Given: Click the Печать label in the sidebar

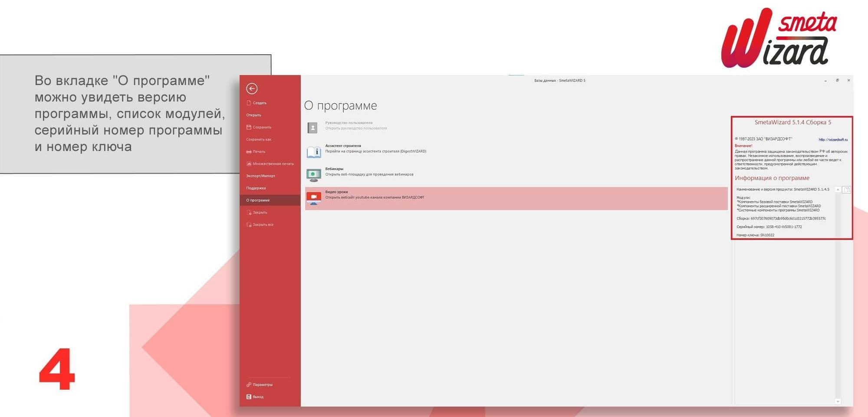Looking at the screenshot, I should coord(259,151).
